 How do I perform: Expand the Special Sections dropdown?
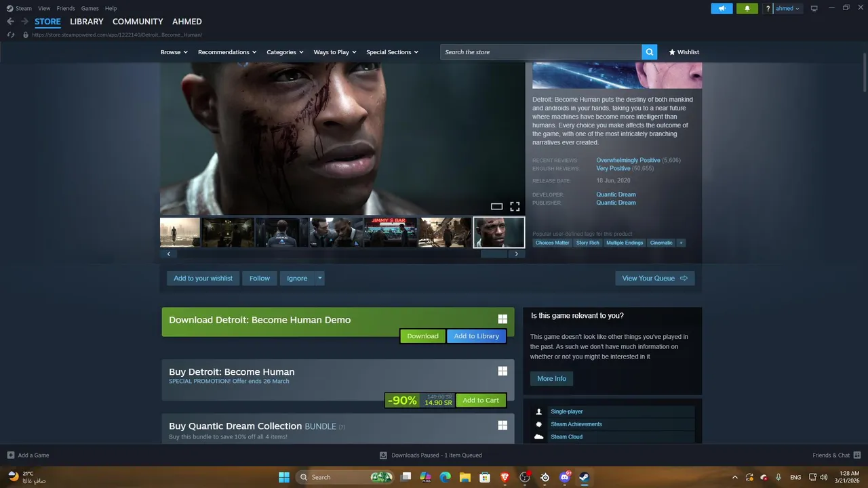pos(393,52)
